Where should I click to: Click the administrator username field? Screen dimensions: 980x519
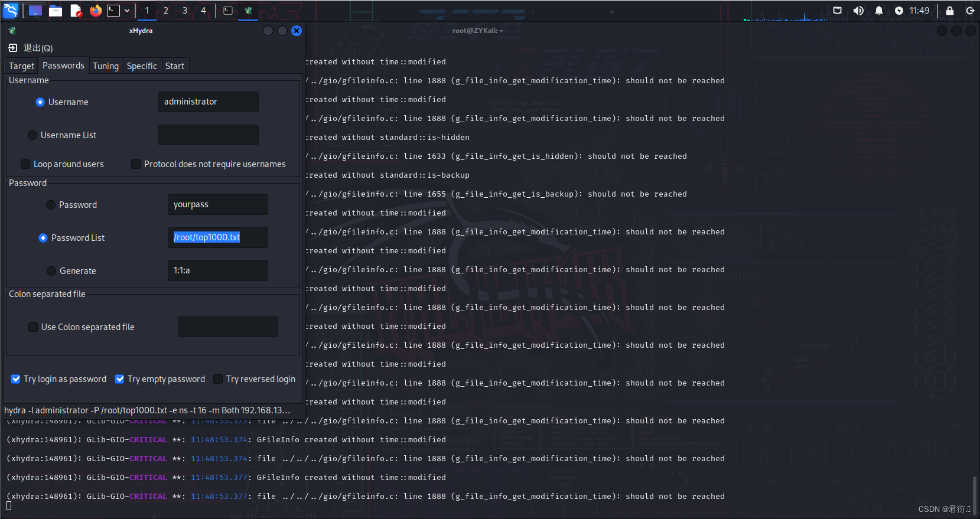coord(209,102)
